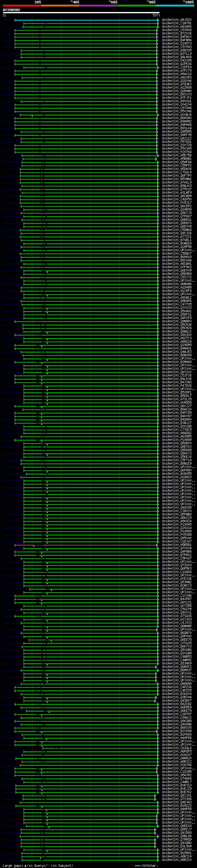This screenshot has height=868, width=197.
Task: Select hit label UniRef100_A9RZU5
Action: (177, 50)
